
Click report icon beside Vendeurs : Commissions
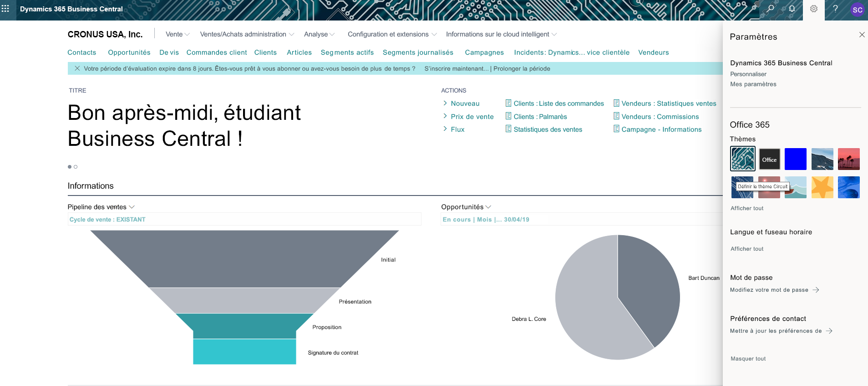click(x=616, y=116)
